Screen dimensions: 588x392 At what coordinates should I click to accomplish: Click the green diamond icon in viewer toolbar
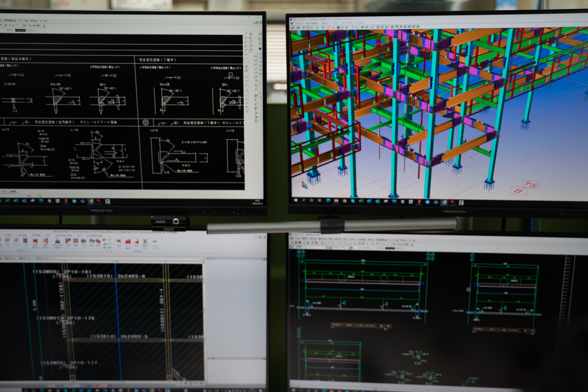[x=418, y=26]
